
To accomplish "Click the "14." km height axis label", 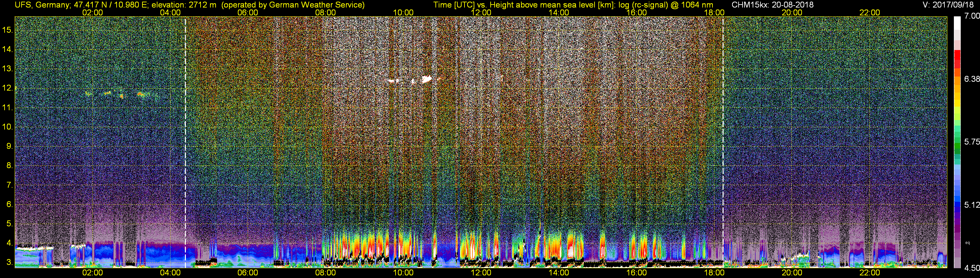I will tap(8, 49).
